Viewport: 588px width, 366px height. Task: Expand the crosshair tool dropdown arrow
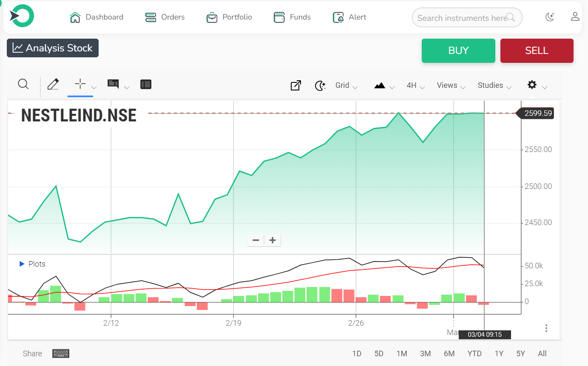tap(94, 87)
